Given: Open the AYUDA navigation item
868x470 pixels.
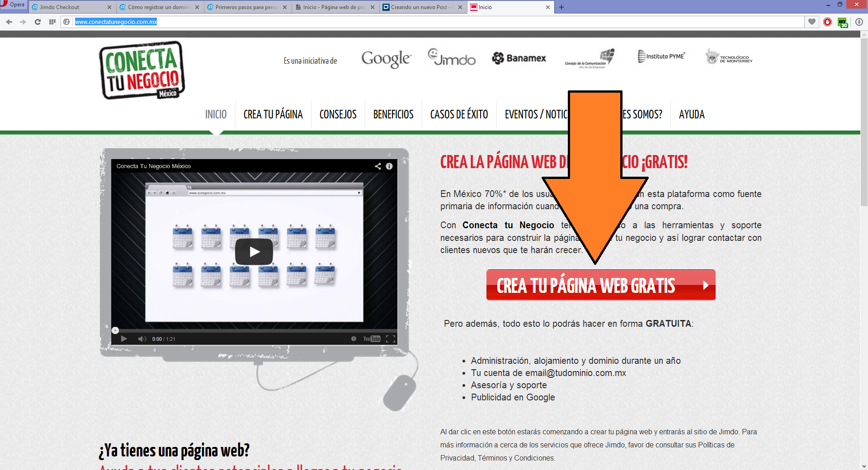Looking at the screenshot, I should pos(692,114).
